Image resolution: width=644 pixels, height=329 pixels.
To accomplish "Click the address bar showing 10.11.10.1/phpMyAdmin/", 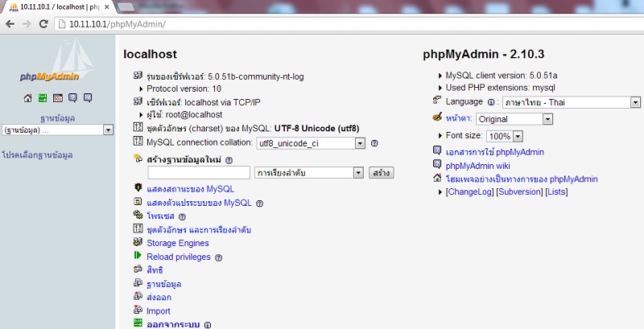I will pyautogui.click(x=349, y=24).
